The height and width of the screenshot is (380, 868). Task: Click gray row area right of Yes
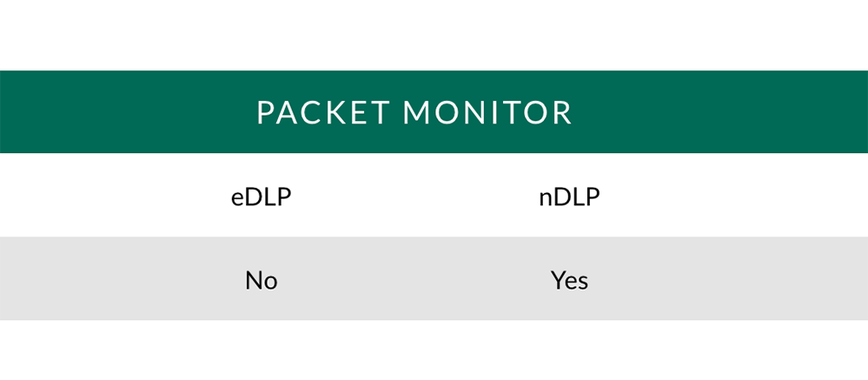[x=728, y=278]
